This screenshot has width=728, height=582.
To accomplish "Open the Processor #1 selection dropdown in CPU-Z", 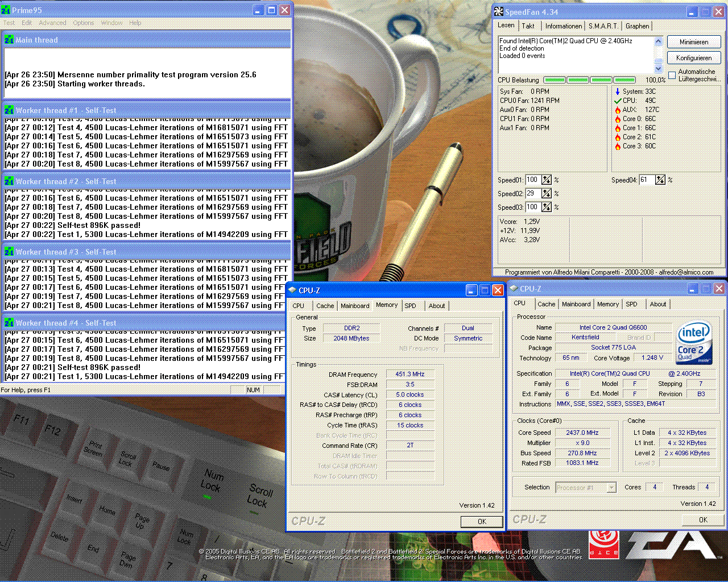I will pyautogui.click(x=611, y=488).
